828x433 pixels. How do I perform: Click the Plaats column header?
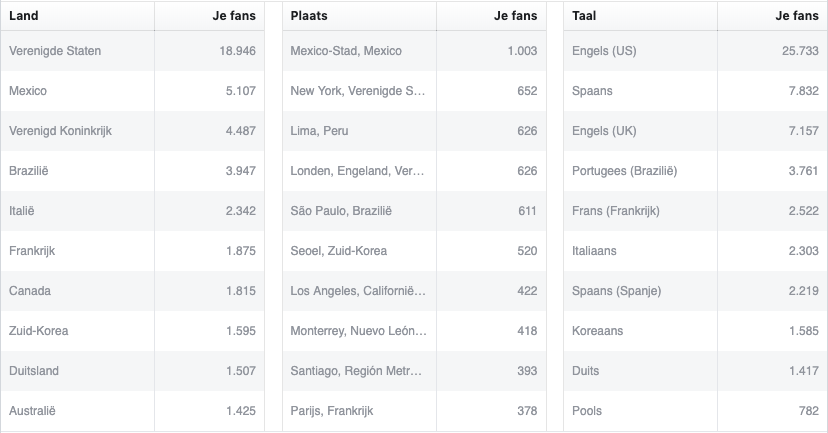click(359, 16)
